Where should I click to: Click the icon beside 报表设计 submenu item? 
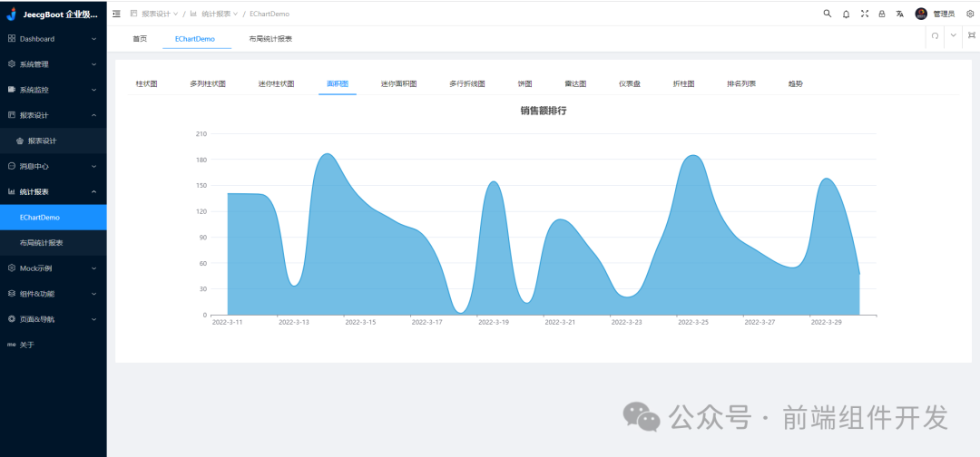point(20,141)
